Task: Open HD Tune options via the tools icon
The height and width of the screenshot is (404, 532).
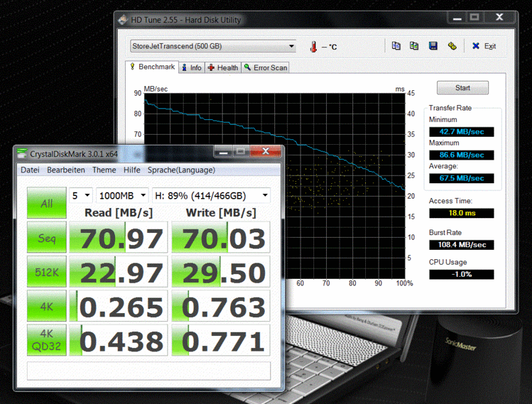Action: coord(452,46)
